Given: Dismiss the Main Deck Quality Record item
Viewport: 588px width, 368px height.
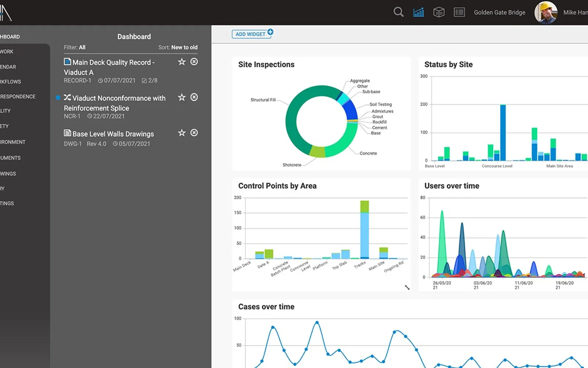Looking at the screenshot, I should pyautogui.click(x=194, y=62).
